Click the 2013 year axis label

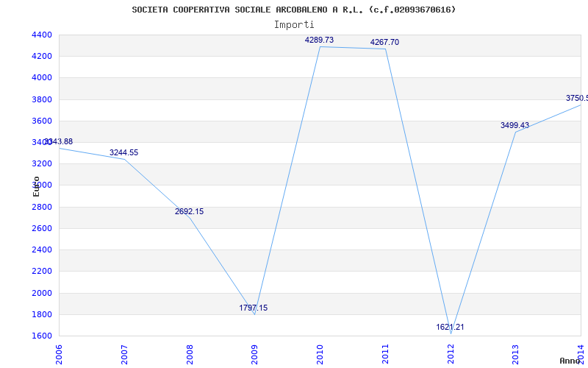click(516, 355)
